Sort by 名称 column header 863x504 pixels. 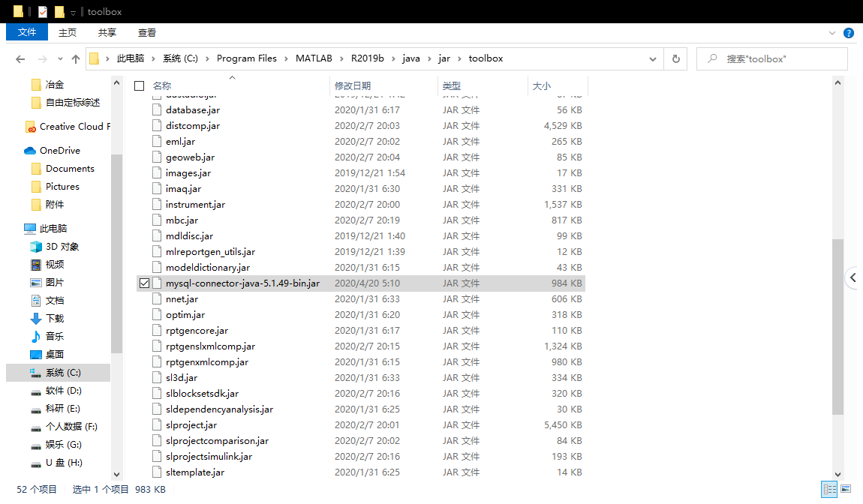pyautogui.click(x=162, y=85)
